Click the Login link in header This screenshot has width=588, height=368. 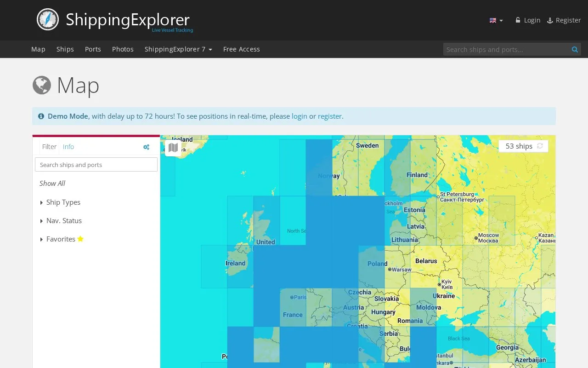528,20
